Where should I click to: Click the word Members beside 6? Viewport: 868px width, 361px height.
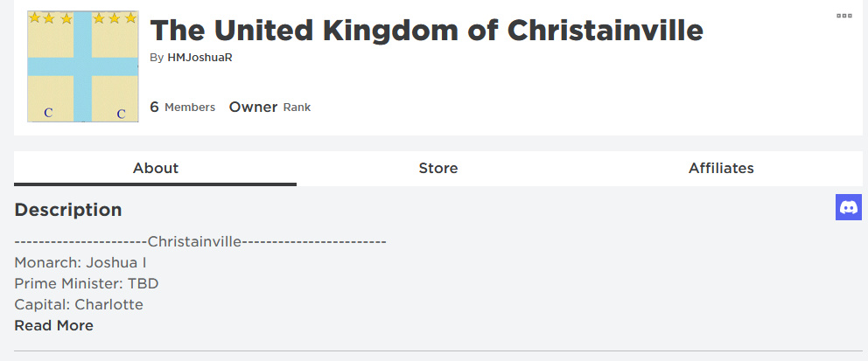(x=190, y=108)
